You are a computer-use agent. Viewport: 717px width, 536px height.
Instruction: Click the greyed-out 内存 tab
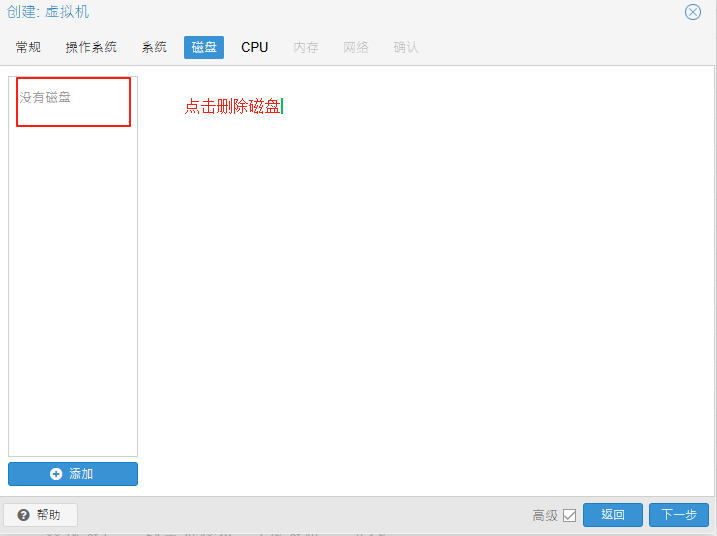[x=306, y=47]
